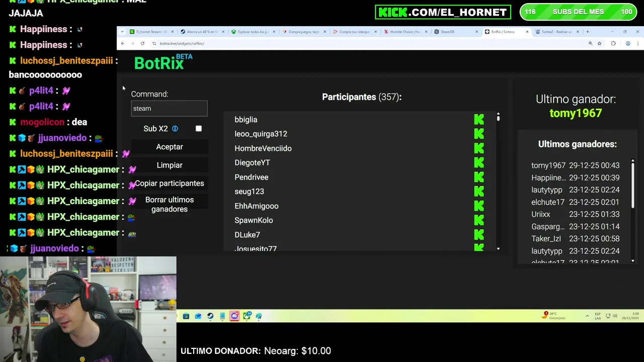This screenshot has width=644, height=362.
Task: Click Kick icon beside Pendrivee
Action: [x=479, y=177]
